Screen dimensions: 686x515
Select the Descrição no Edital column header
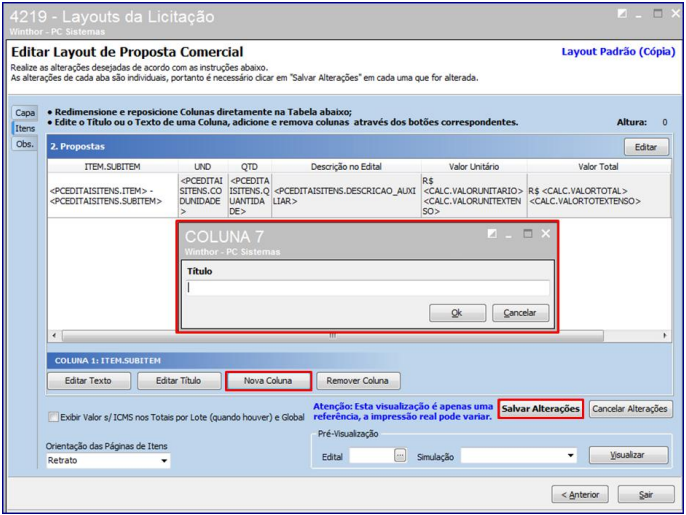coord(346,167)
